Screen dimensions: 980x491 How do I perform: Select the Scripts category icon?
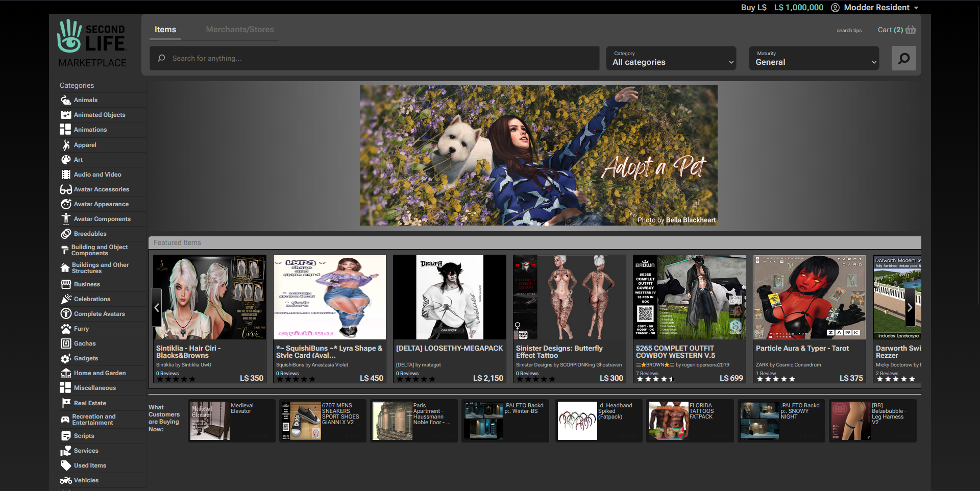[66, 435]
